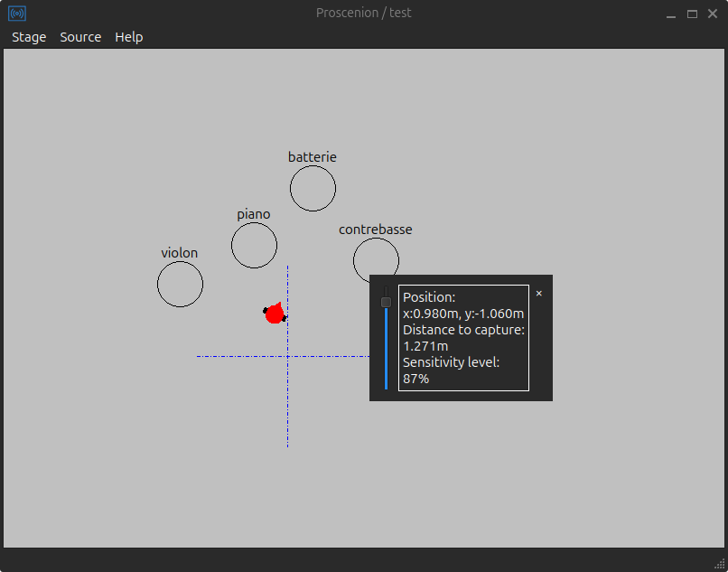Open the Stage menu
This screenshot has width=728, height=572.
(29, 37)
